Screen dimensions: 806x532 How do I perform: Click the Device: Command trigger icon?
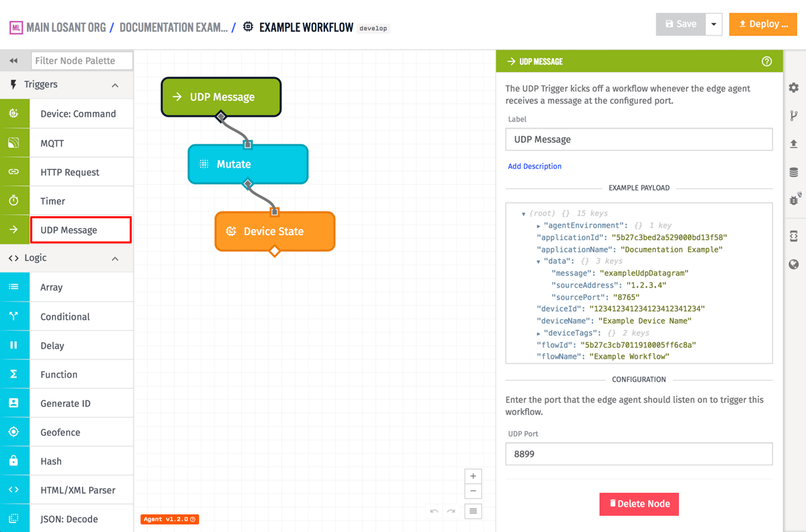[13, 114]
